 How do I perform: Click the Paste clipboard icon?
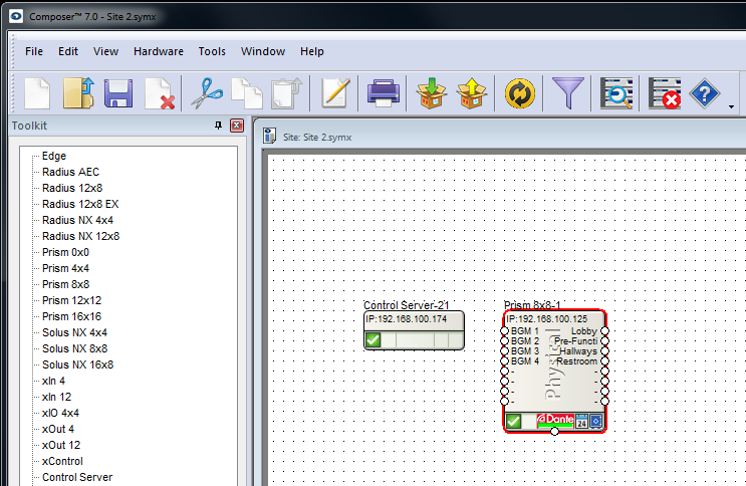286,93
